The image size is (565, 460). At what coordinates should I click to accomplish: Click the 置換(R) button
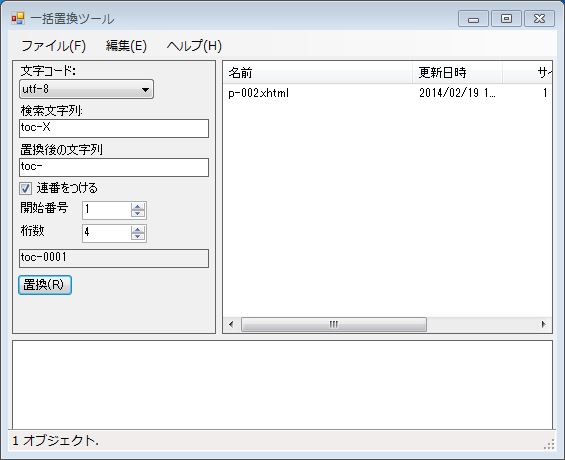(45, 285)
